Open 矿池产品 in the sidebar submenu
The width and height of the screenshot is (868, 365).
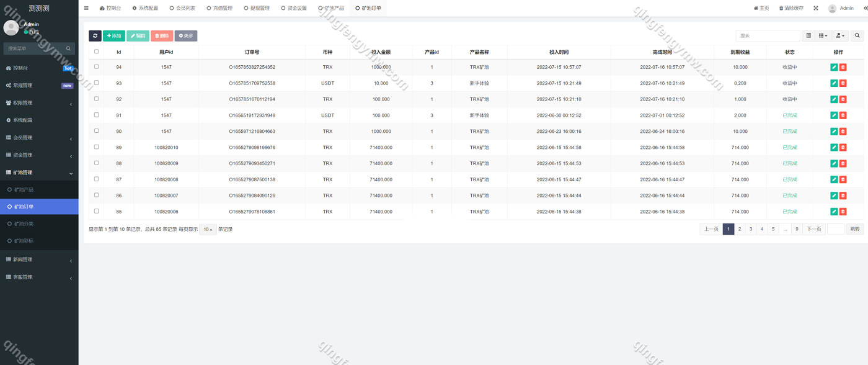coord(39,189)
